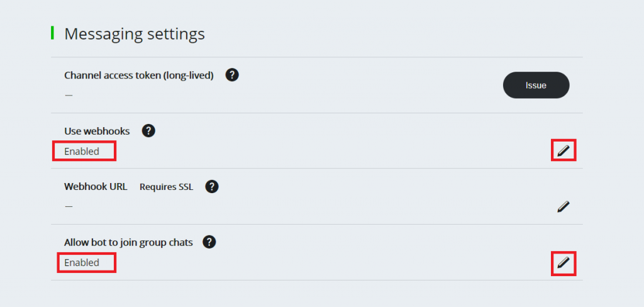Click the empty value under Webhook URL

(69, 206)
